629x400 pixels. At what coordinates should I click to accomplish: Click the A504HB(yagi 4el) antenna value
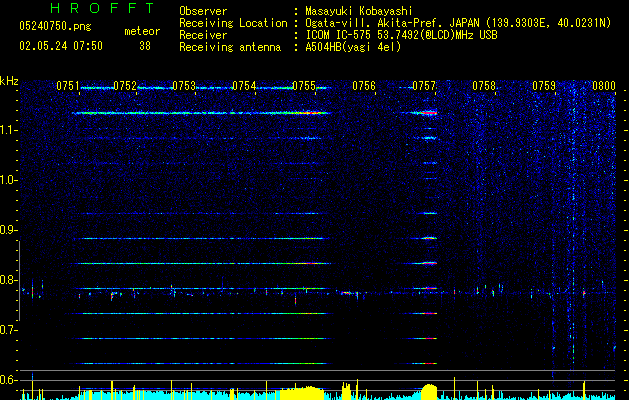(353, 47)
